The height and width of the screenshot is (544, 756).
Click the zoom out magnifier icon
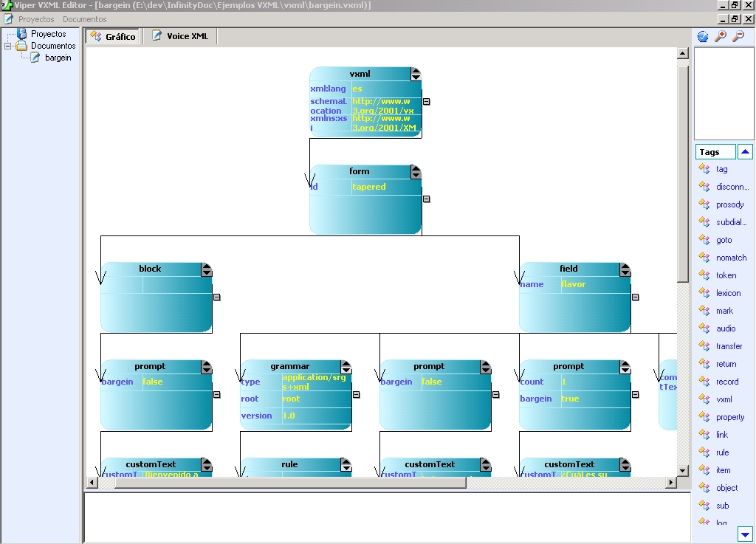[738, 36]
